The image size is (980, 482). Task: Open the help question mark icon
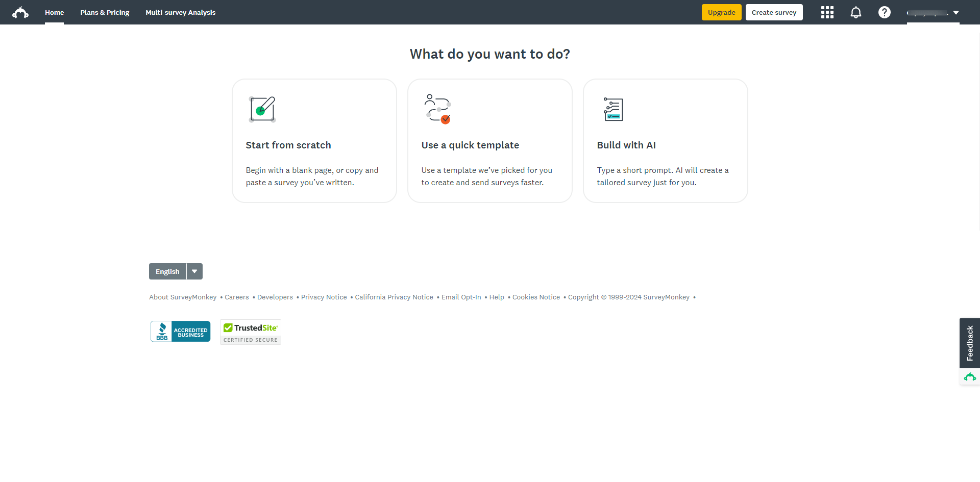point(884,12)
